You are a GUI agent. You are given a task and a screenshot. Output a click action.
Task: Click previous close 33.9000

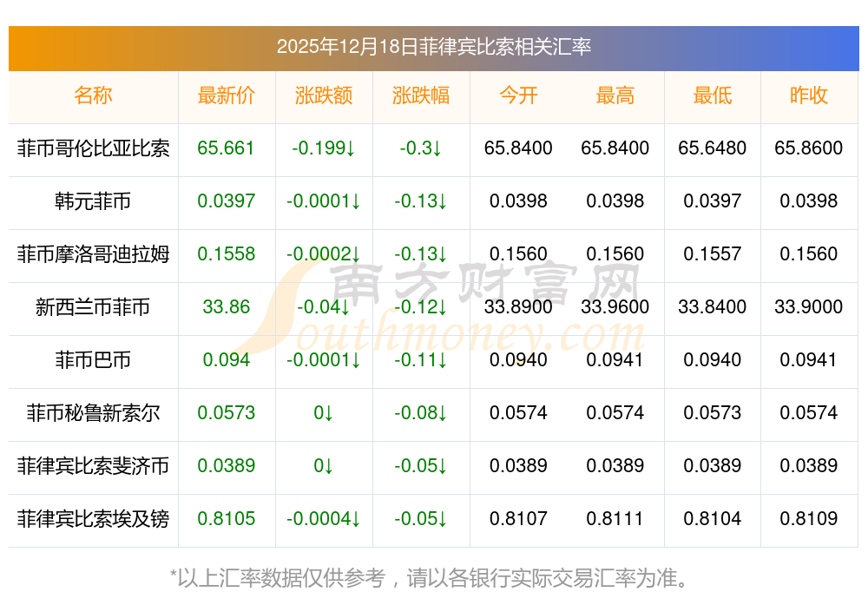click(809, 306)
